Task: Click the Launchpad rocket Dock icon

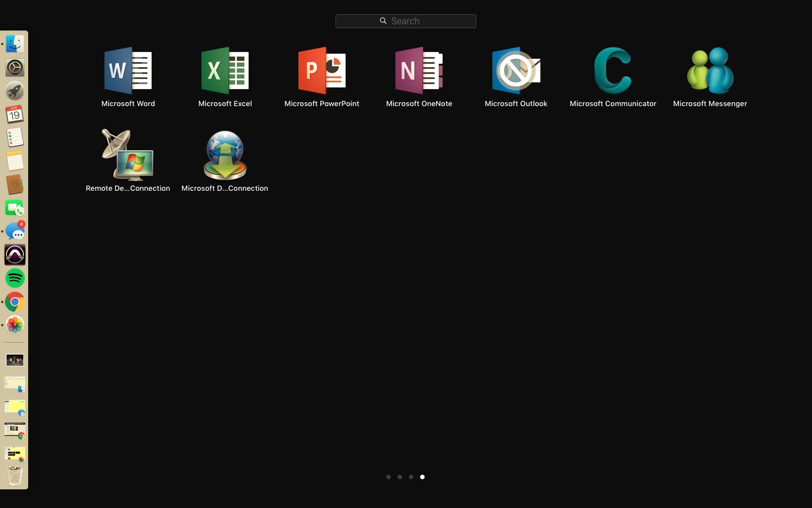Action: coord(15,91)
